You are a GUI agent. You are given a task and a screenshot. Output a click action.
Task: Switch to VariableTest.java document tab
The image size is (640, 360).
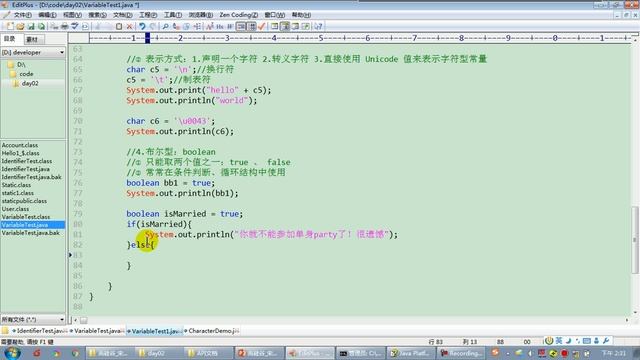point(97,331)
